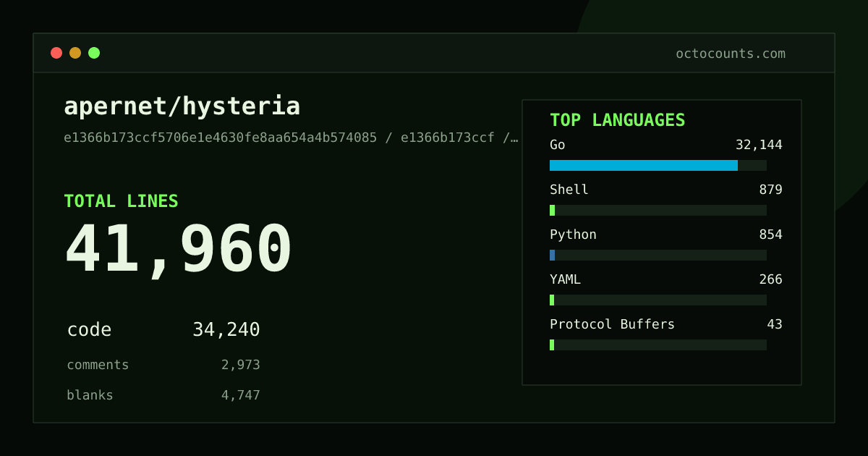Select the 43 Protocol Buffers count
868x456 pixels.
[x=775, y=324]
